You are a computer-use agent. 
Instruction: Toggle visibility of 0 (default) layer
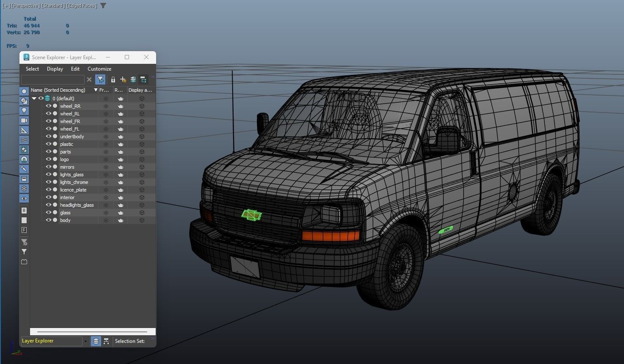[41, 99]
